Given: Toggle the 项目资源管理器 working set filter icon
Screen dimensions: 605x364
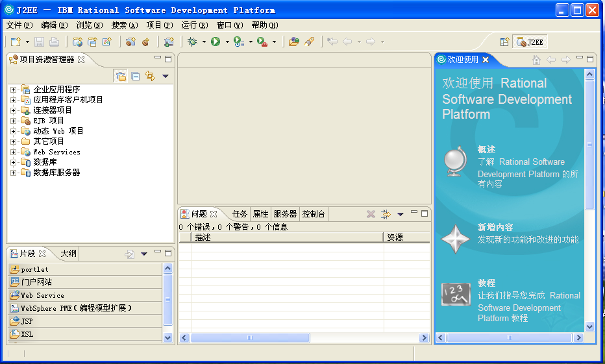Looking at the screenshot, I should (121, 77).
